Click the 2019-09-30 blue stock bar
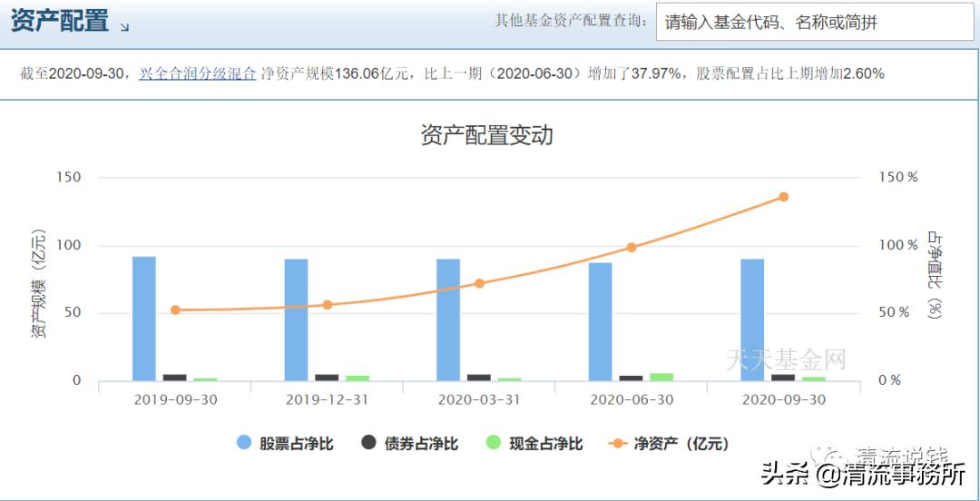 coord(143,319)
